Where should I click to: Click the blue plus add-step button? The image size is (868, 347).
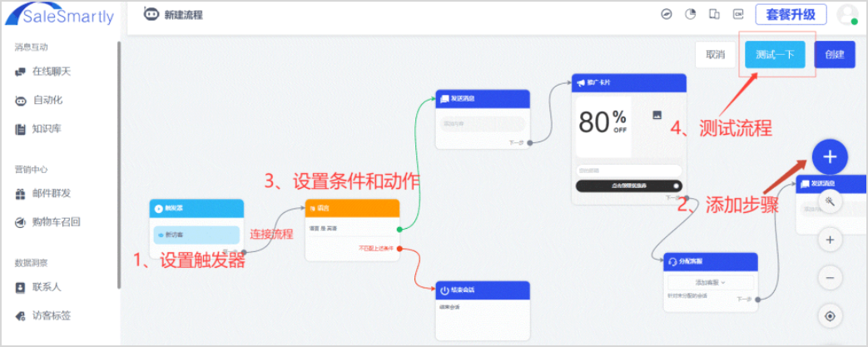[829, 157]
